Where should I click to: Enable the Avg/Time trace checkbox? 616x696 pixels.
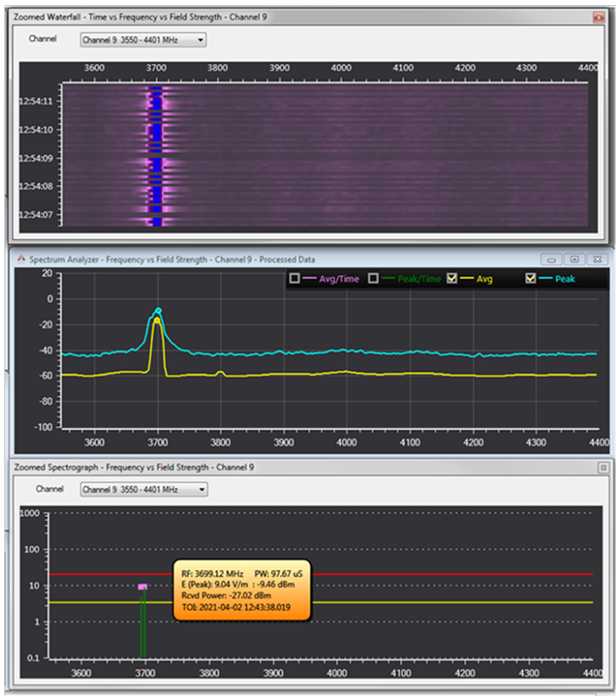point(294,278)
